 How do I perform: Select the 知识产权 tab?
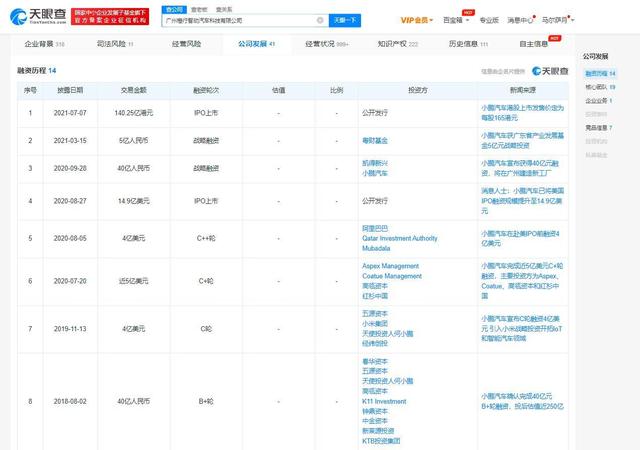tap(399, 44)
